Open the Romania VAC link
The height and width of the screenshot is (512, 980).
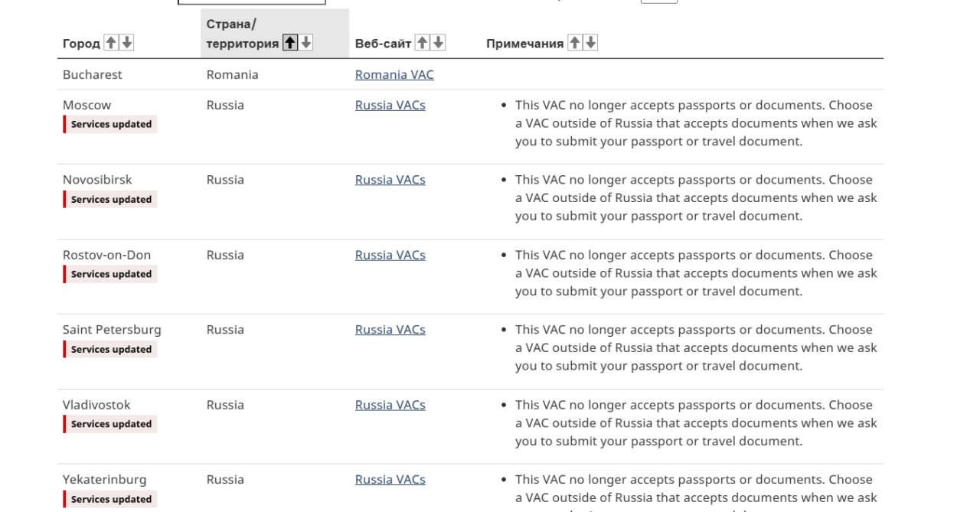[394, 75]
